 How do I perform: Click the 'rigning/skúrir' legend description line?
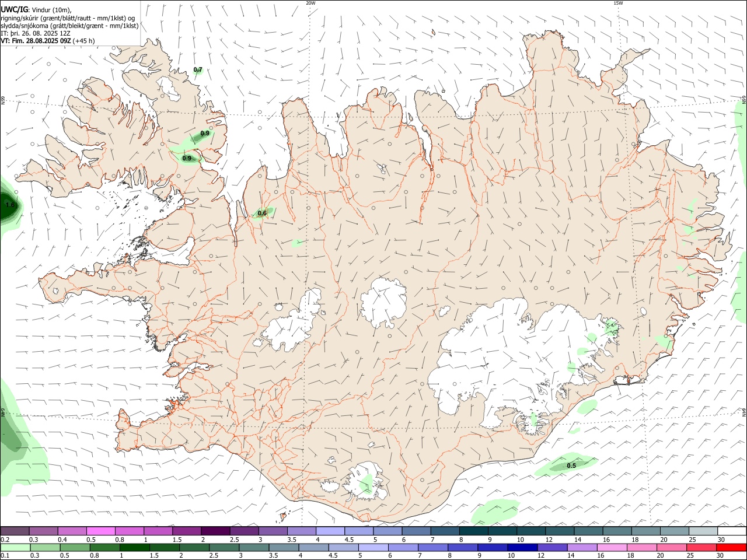click(x=68, y=18)
